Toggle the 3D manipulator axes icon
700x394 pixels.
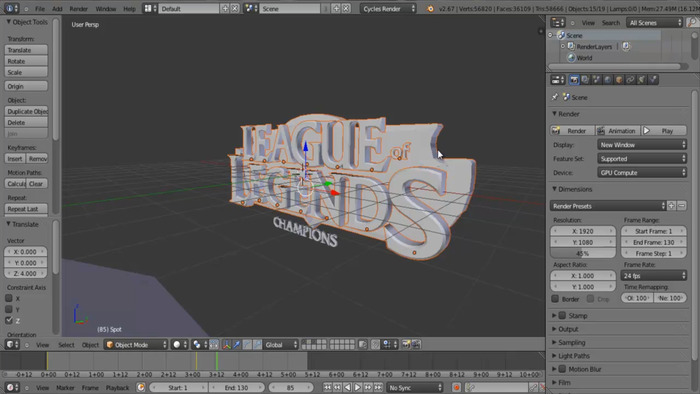click(x=226, y=344)
